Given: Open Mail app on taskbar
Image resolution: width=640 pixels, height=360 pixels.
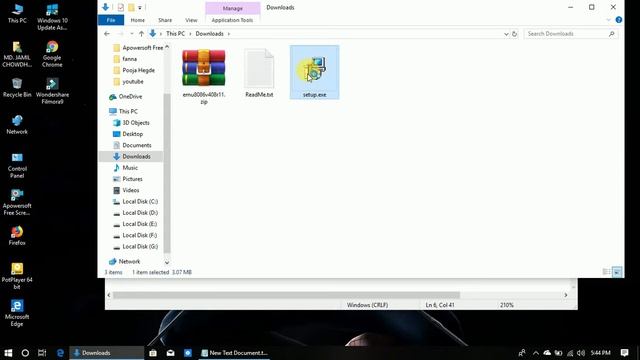Looking at the screenshot, I should 171,353.
